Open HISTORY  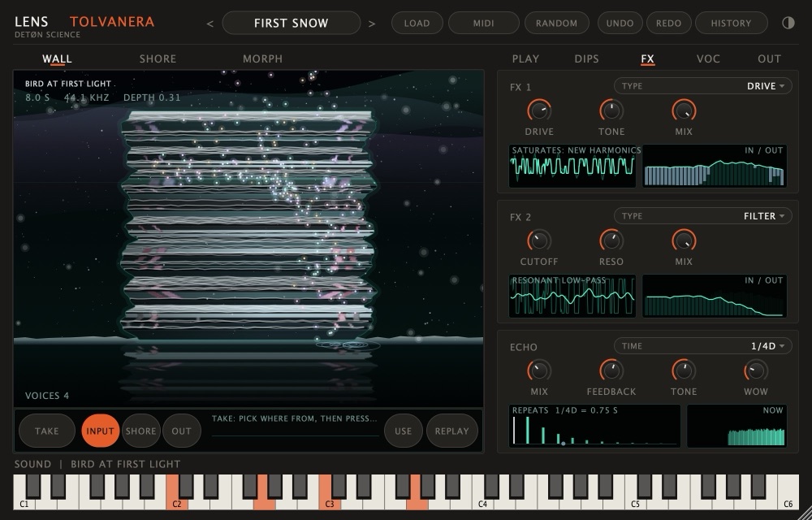[732, 24]
